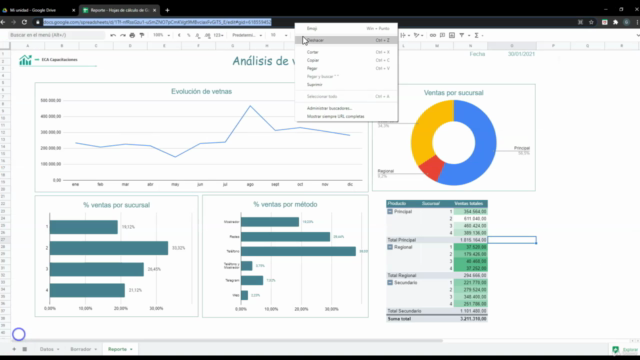This screenshot has width=640, height=360.
Task: Choose Pegar in the context menu
Action: click(346, 69)
